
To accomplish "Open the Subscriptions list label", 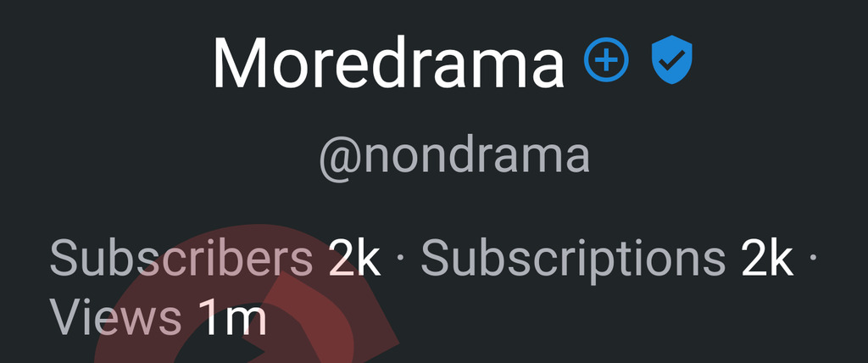I will pyautogui.click(x=573, y=260).
